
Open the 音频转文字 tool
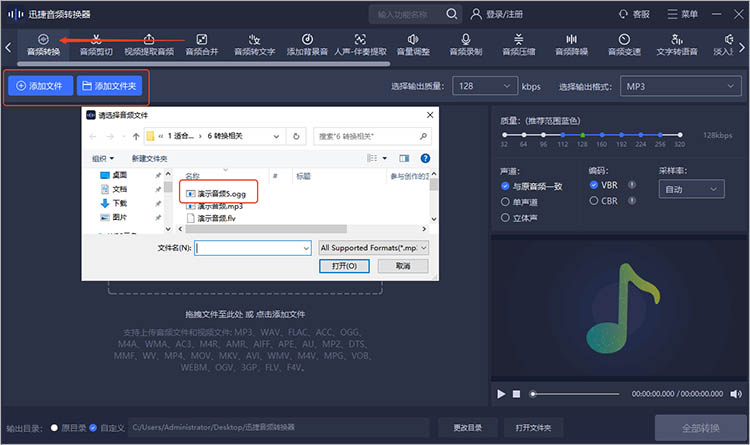[254, 45]
